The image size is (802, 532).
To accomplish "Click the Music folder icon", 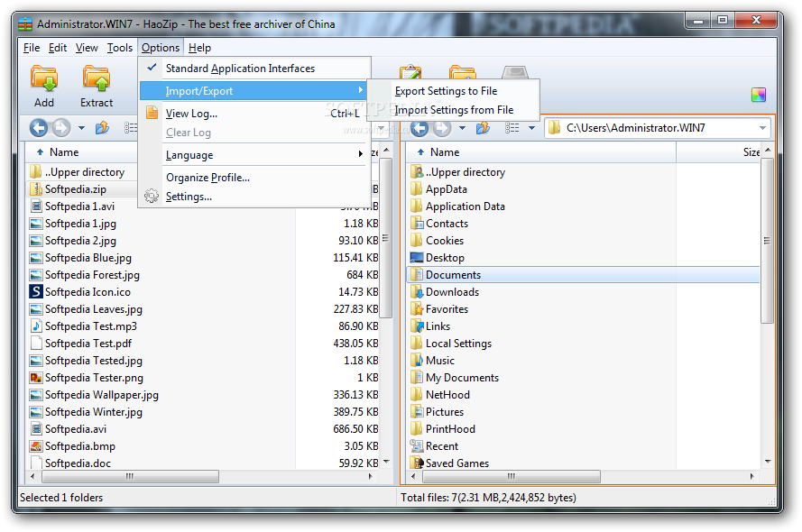I will (417, 361).
